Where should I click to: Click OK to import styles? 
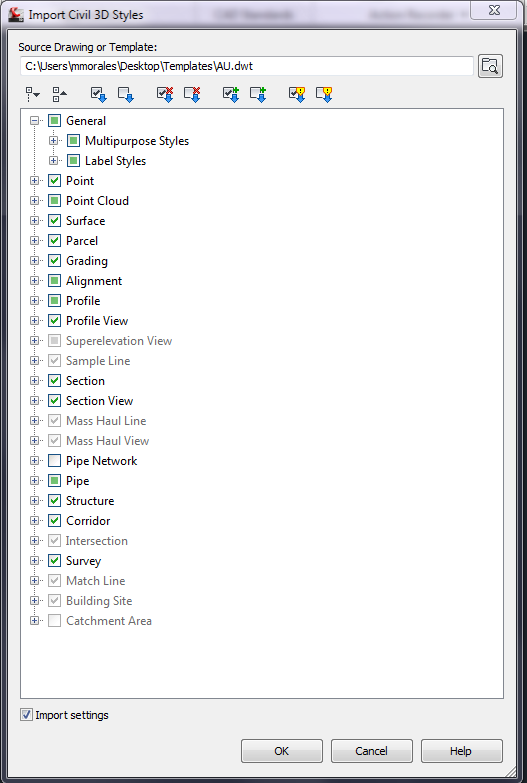[282, 751]
